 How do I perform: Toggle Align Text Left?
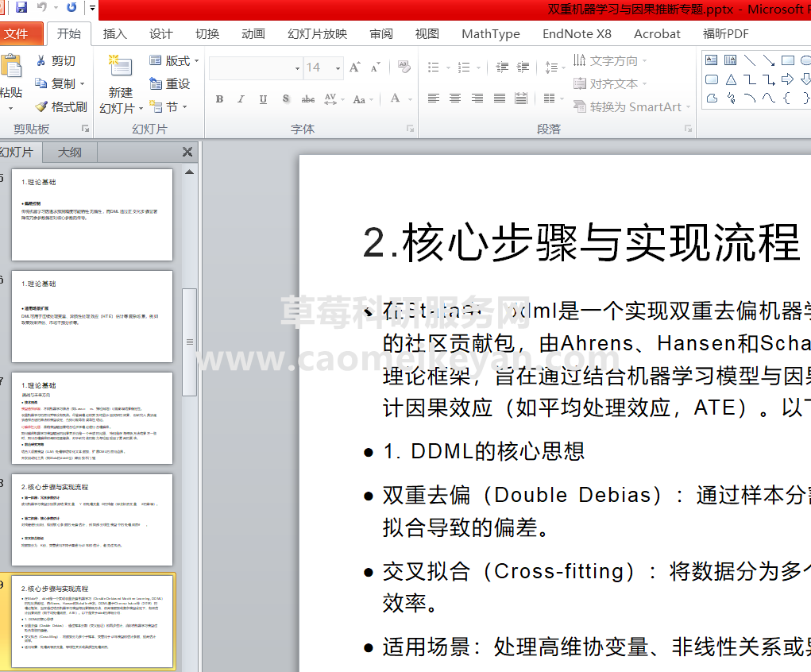pyautogui.click(x=434, y=98)
